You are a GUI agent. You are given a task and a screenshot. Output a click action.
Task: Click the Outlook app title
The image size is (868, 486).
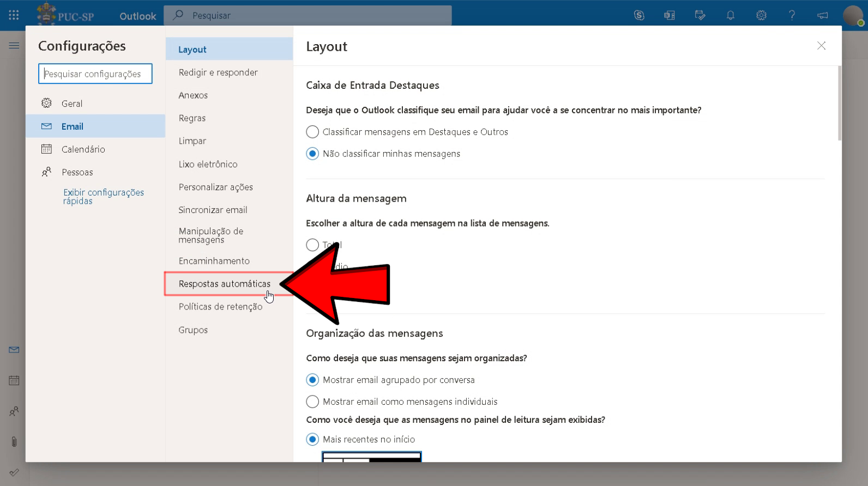tap(138, 16)
